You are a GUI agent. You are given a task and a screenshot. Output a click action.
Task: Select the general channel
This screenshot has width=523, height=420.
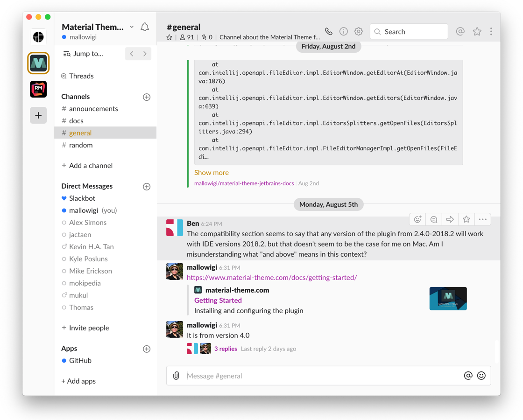click(106, 133)
